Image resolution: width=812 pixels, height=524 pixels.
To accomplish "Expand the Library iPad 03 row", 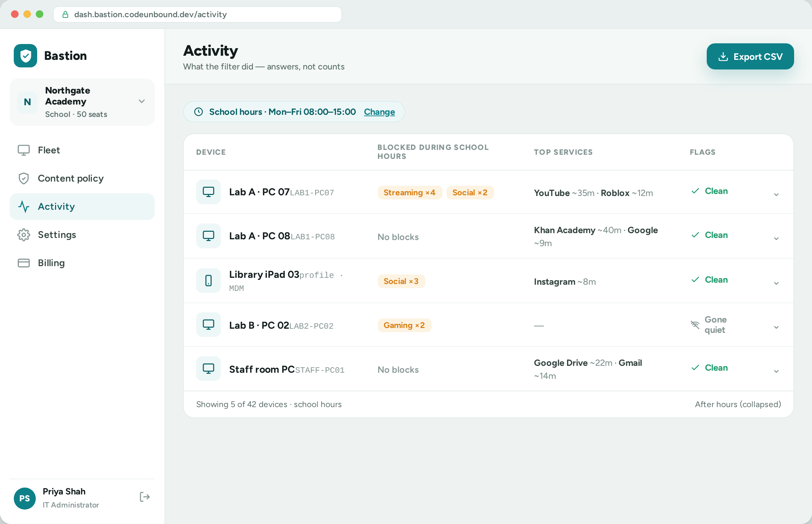I will point(776,283).
